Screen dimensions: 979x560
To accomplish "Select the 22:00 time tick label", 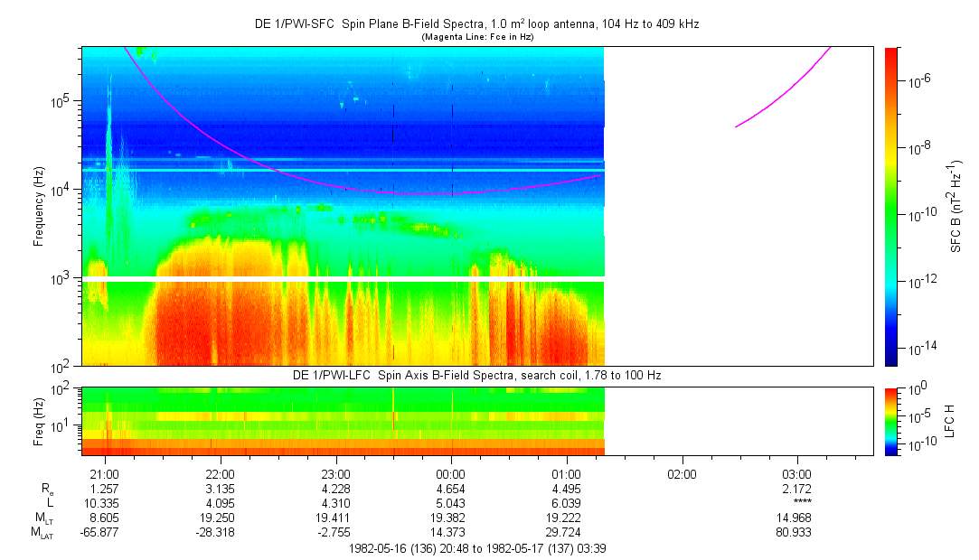I will 221,473.
